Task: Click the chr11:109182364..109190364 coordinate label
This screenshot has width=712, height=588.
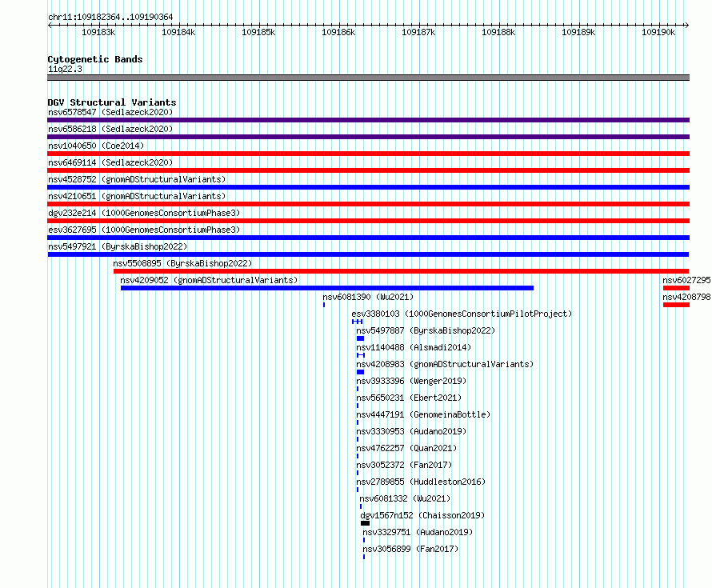Action: (x=110, y=17)
